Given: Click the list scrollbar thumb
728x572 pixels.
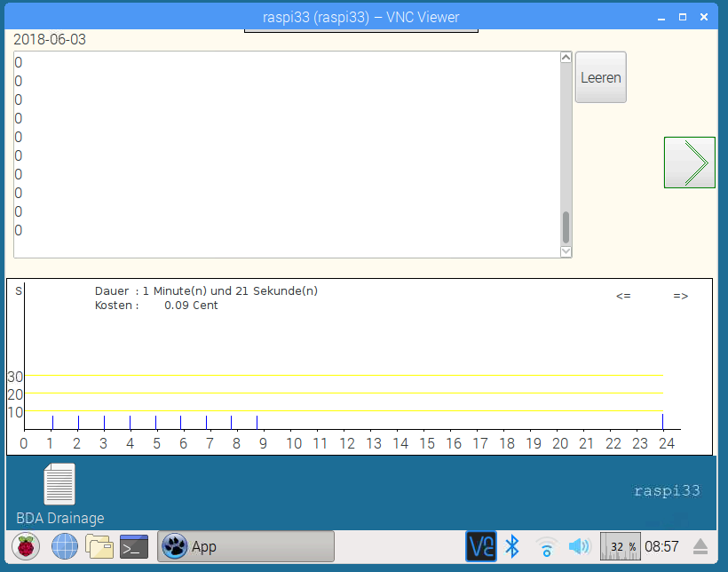Looking at the screenshot, I should 566,227.
